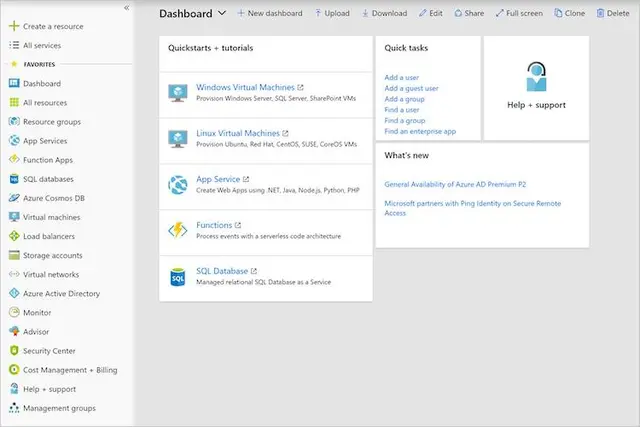Click the Resource groups icon
Screen dimensions: 640x427
[x=14, y=122]
